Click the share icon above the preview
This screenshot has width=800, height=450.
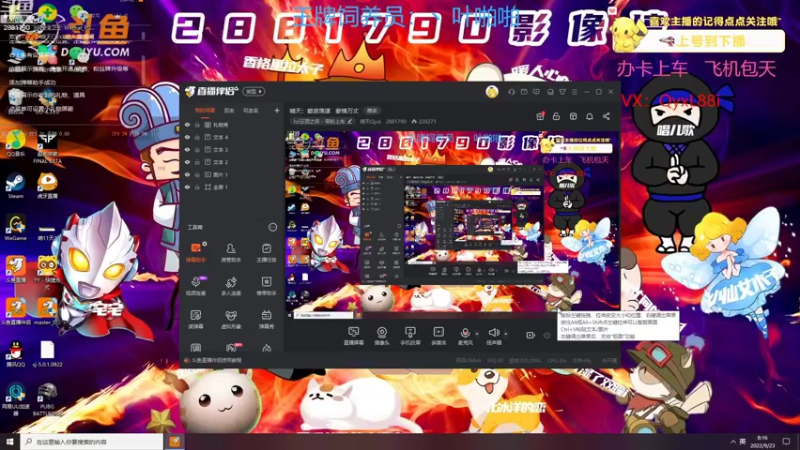pyautogui.click(x=606, y=116)
